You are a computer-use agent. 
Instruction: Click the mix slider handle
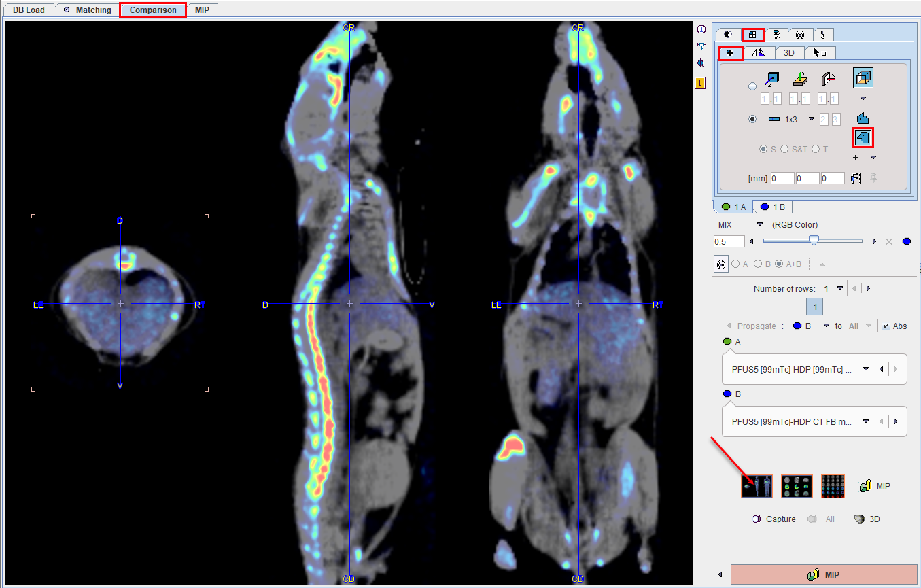pos(814,240)
